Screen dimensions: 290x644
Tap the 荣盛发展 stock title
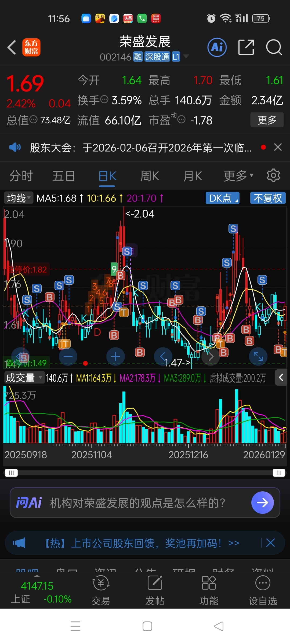pyautogui.click(x=145, y=42)
